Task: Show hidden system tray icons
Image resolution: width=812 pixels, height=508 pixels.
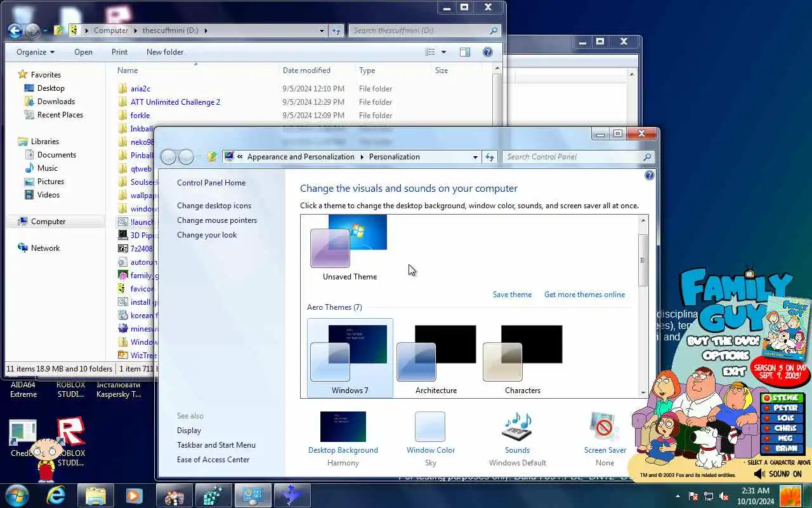Action: tap(678, 496)
